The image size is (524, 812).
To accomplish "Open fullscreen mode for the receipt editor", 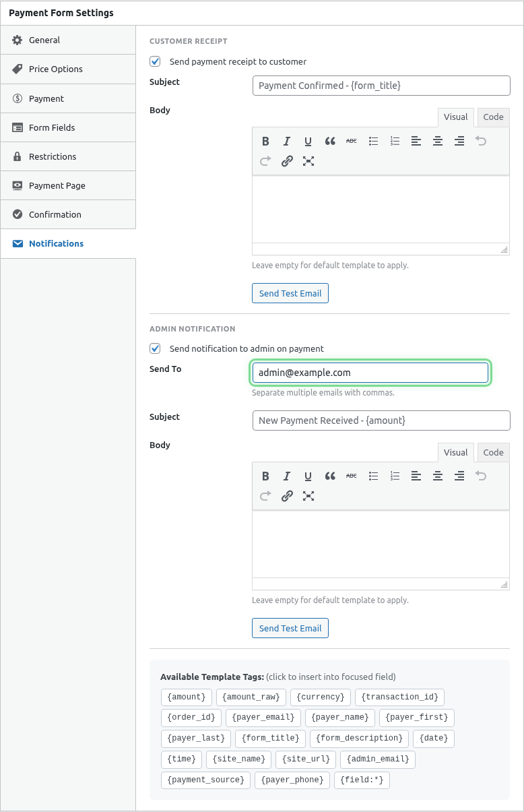I will click(x=308, y=161).
